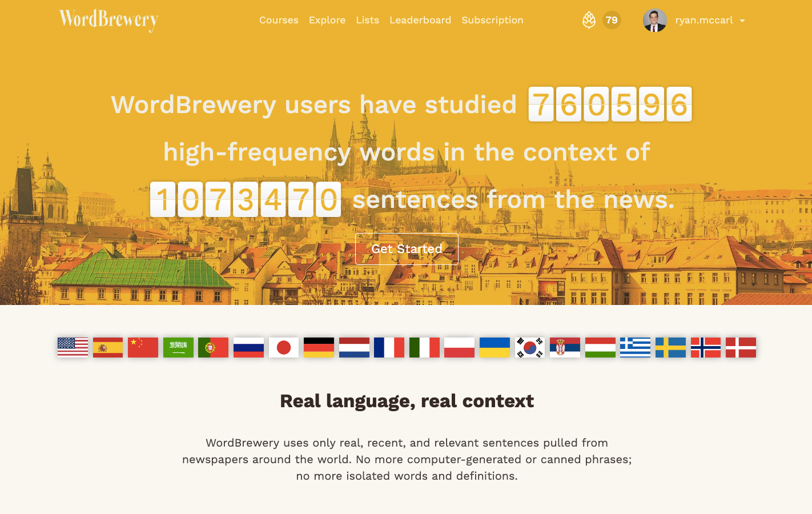Screen dimensions: 812x514
Task: Choose the Greek flag
Action: coord(635,347)
